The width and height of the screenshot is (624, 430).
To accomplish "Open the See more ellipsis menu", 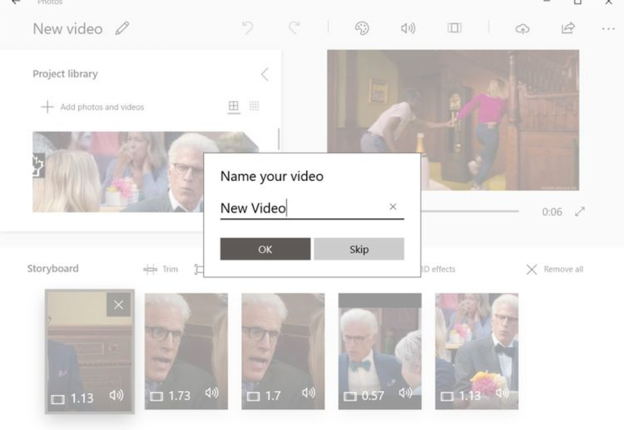I will point(608,29).
